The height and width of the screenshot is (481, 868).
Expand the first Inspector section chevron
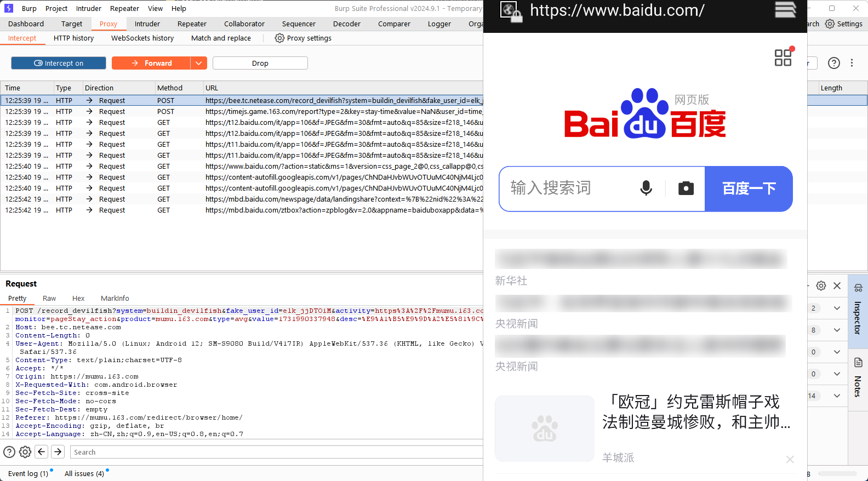(837, 308)
